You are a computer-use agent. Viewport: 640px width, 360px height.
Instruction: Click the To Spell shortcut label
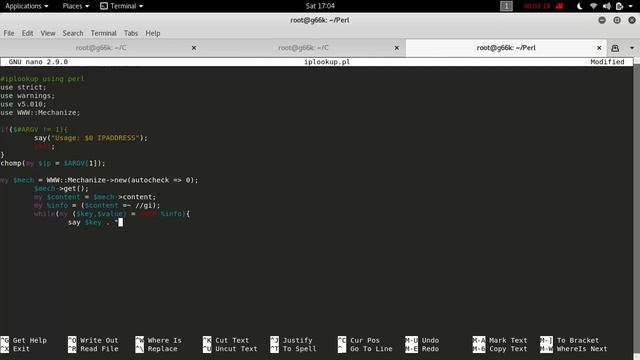coord(300,349)
